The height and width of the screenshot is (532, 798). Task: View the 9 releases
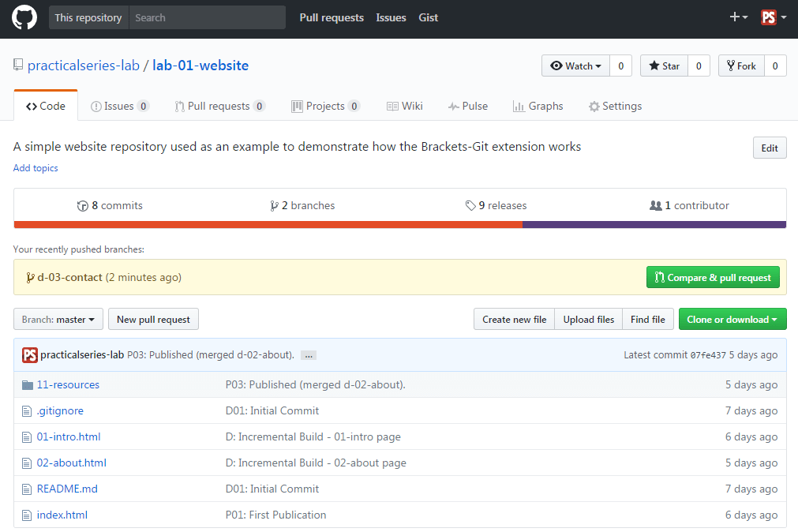[x=496, y=206]
